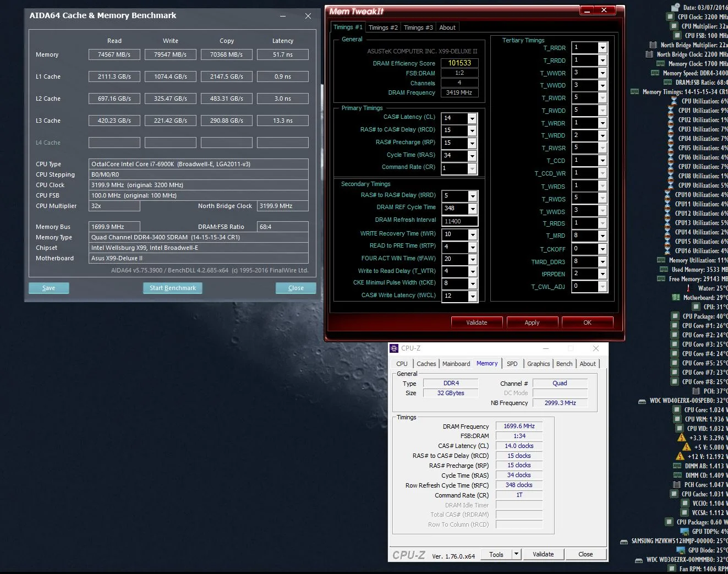This screenshot has width=728, height=574.
Task: Click the drive icon beside SAMSUNG MZVKW512HMJP
Action: (x=624, y=542)
